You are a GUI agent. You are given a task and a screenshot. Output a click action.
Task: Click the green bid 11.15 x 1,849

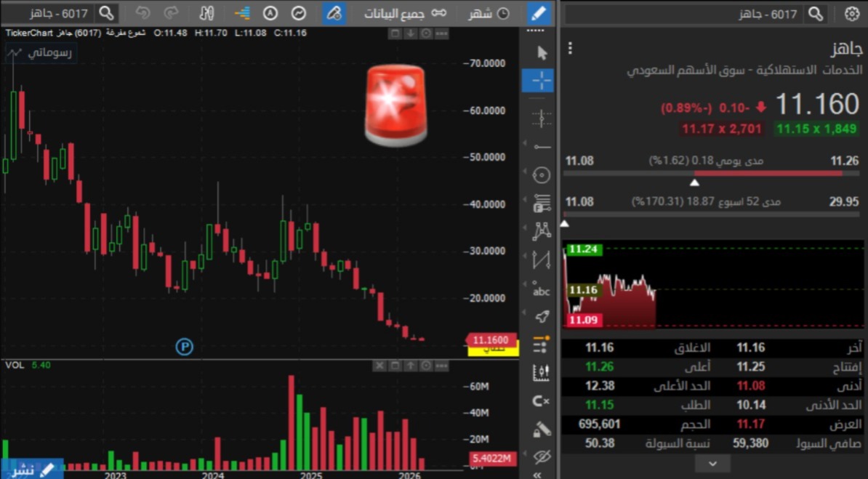[x=816, y=129]
